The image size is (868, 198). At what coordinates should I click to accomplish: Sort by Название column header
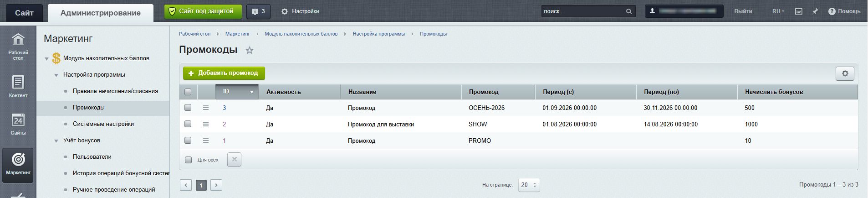click(x=401, y=92)
